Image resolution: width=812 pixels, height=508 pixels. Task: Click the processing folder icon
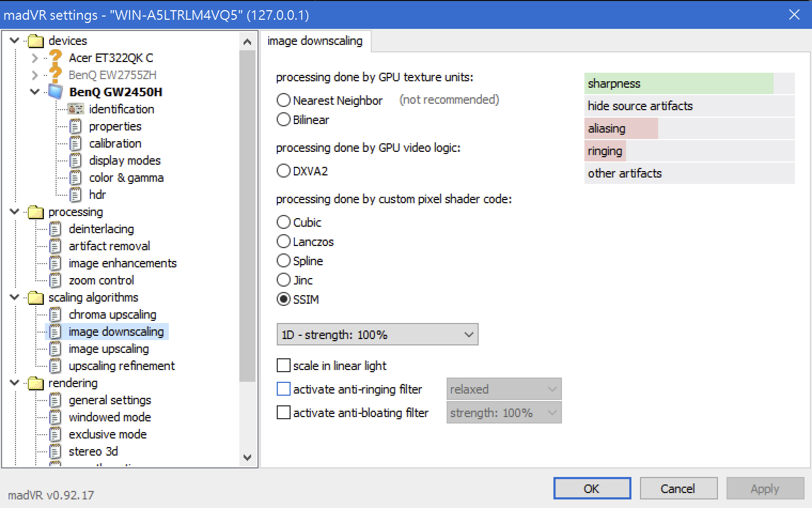coord(36,212)
